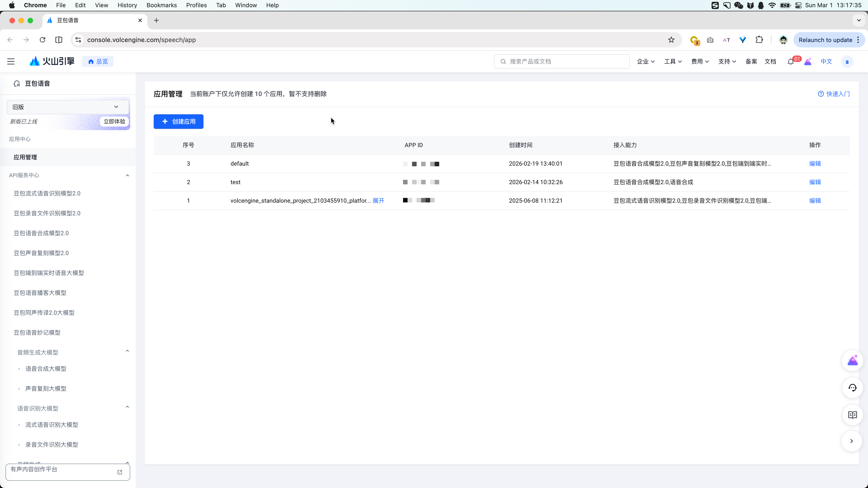Screen dimensions: 868x488
Task: Open the hamburger navigation menu icon
Action: tap(11, 61)
